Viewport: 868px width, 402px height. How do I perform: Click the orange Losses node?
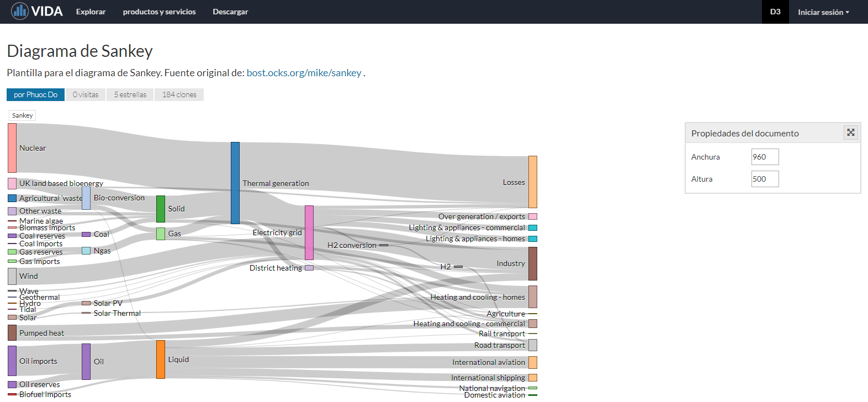(533, 182)
